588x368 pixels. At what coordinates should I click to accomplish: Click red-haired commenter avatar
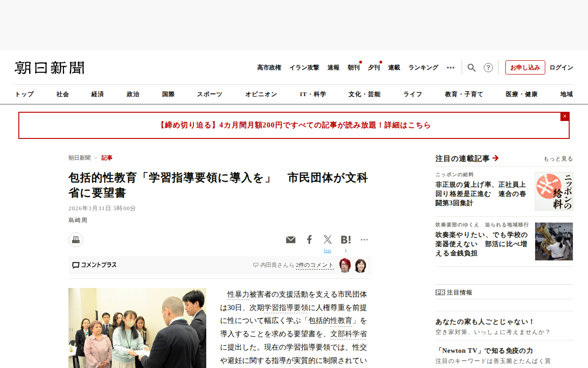pyautogui.click(x=345, y=265)
